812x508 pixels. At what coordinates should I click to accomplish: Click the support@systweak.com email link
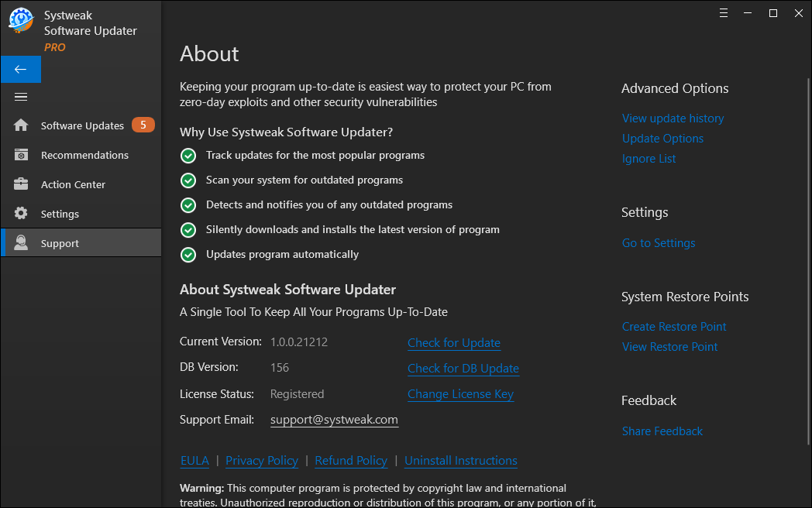334,420
